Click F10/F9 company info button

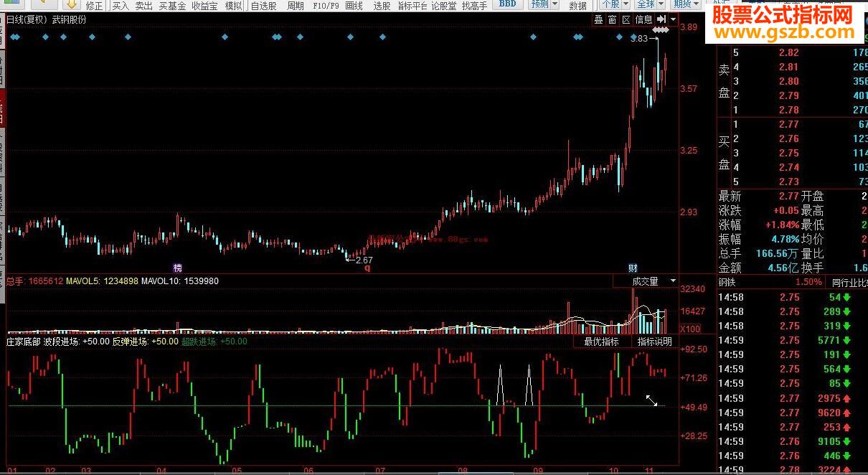[326, 6]
